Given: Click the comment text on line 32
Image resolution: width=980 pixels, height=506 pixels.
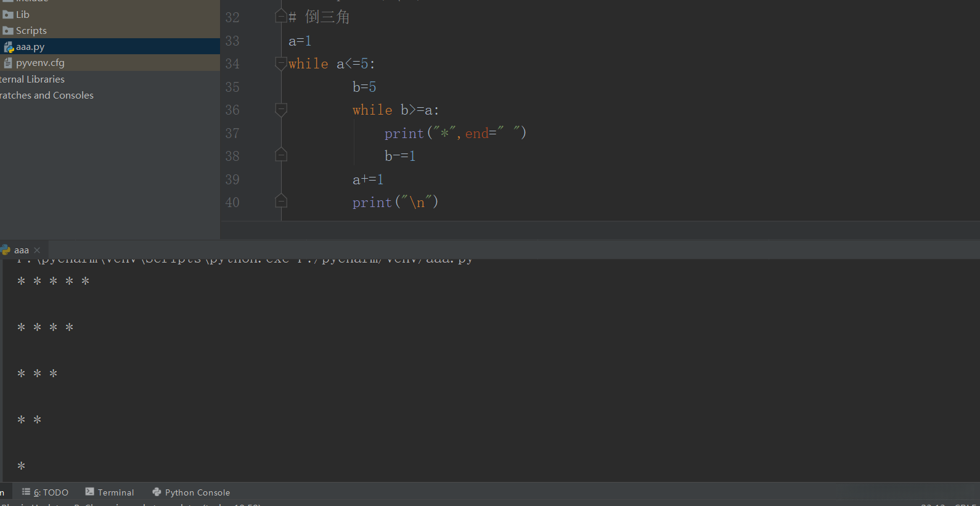Looking at the screenshot, I should [x=319, y=17].
